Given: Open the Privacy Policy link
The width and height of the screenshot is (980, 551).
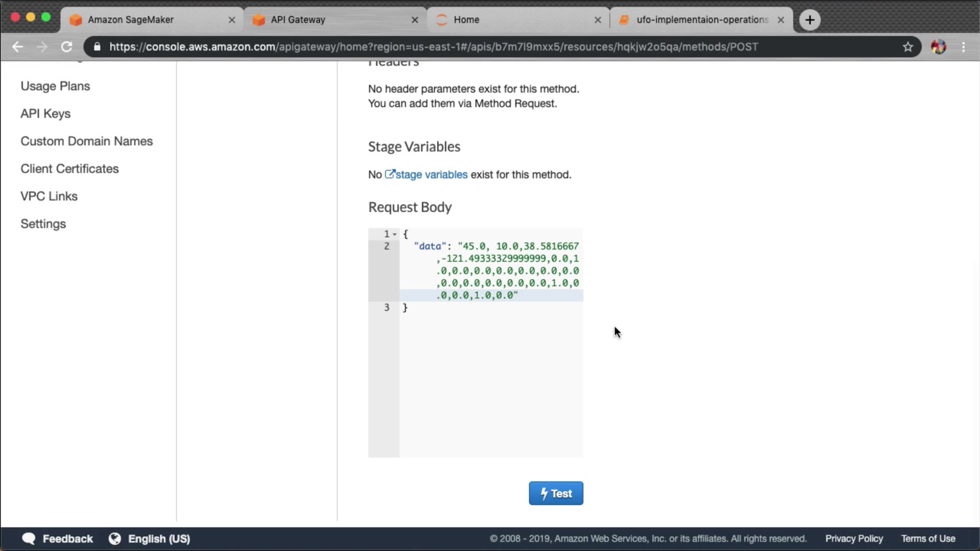Looking at the screenshot, I should (854, 539).
